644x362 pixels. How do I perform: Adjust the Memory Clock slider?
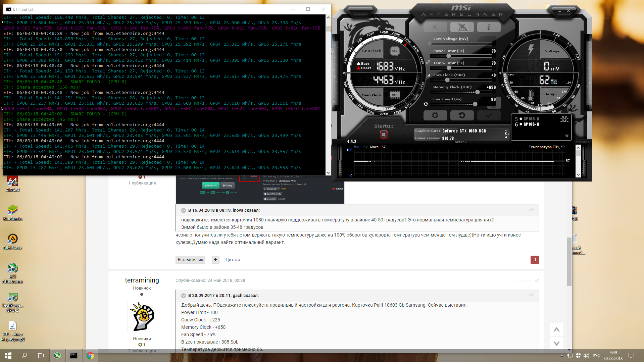[x=477, y=92]
